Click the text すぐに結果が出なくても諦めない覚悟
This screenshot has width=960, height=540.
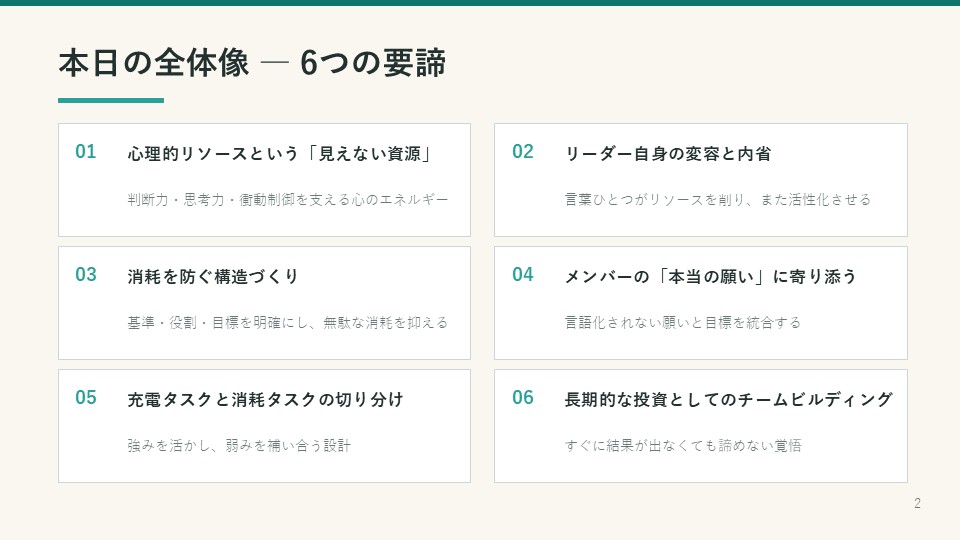pyautogui.click(x=683, y=446)
